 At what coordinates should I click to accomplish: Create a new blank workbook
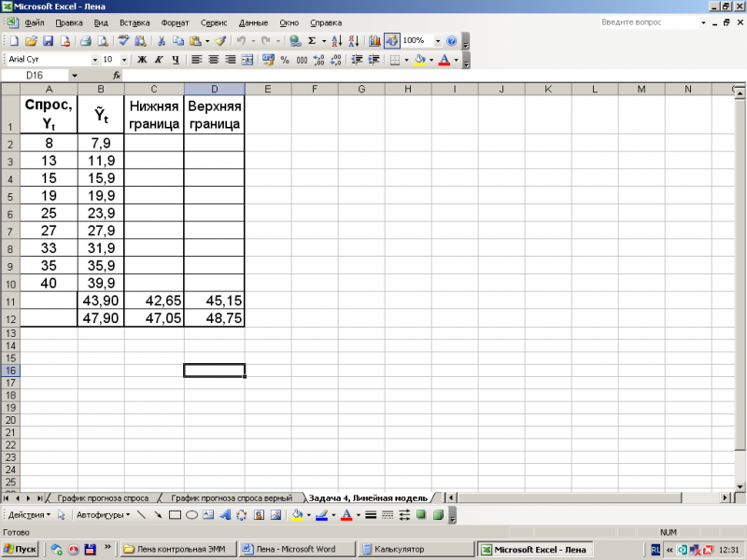tap(14, 41)
